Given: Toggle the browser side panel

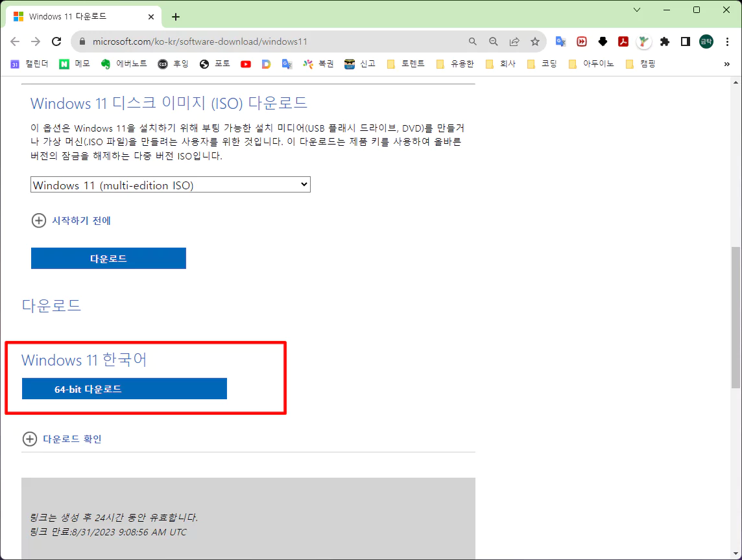Looking at the screenshot, I should coord(685,41).
